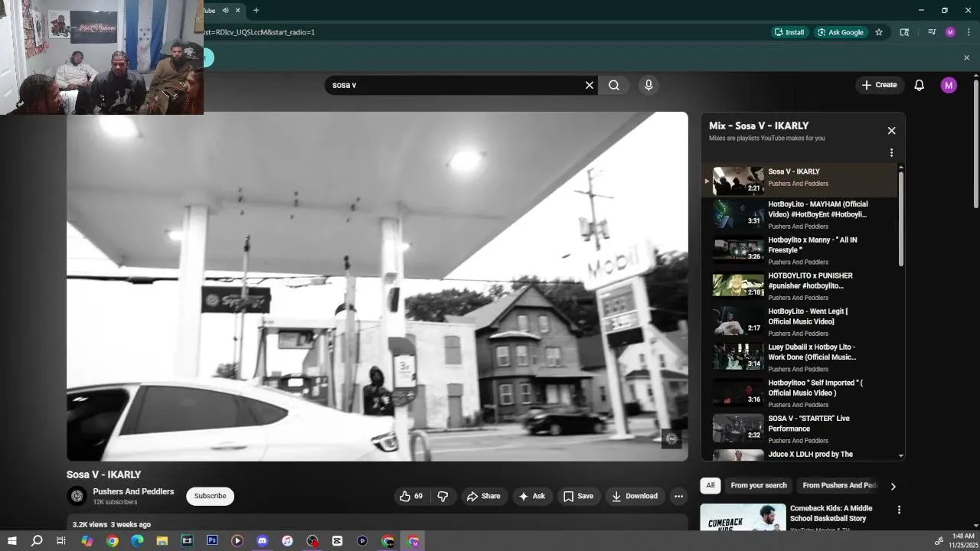Open Chrome's three-dot menu
Screen dimensions: 980x551
tap(969, 32)
